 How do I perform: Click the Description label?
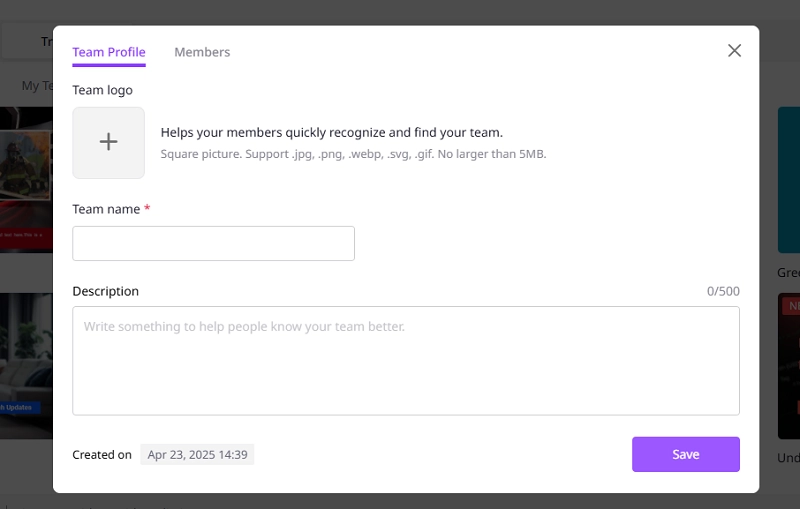coord(105,291)
